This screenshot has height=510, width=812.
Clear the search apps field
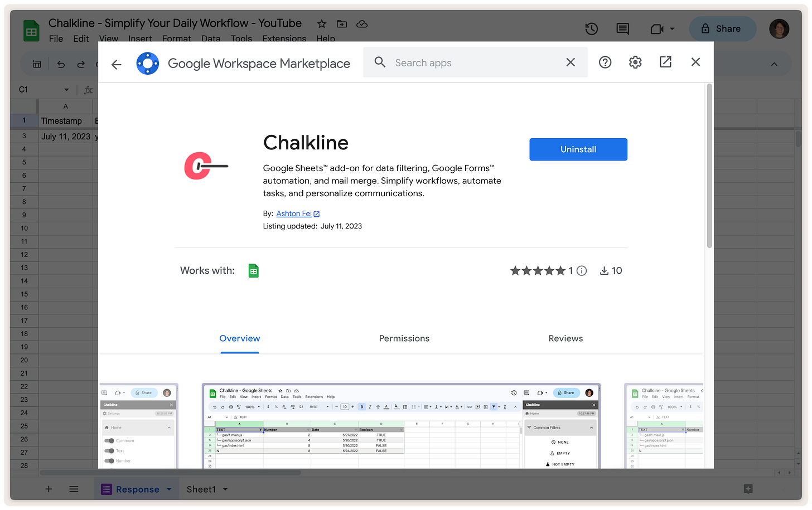click(x=571, y=62)
